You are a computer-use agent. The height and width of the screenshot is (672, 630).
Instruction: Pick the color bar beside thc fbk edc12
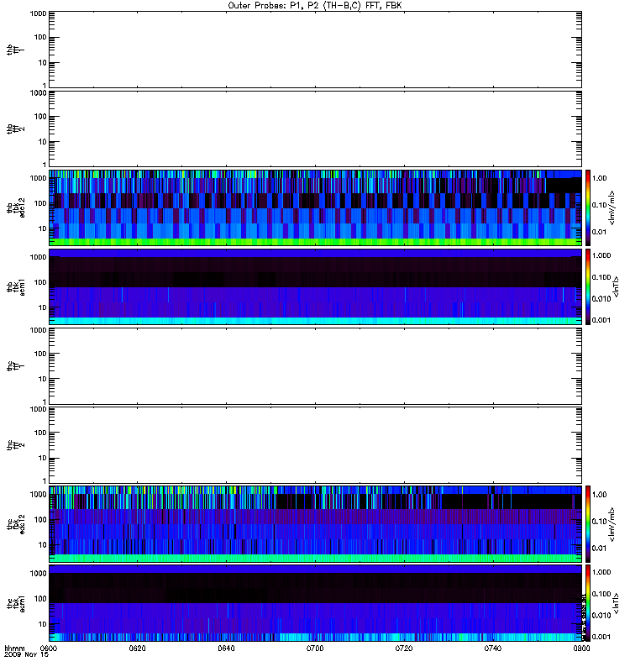point(588,523)
